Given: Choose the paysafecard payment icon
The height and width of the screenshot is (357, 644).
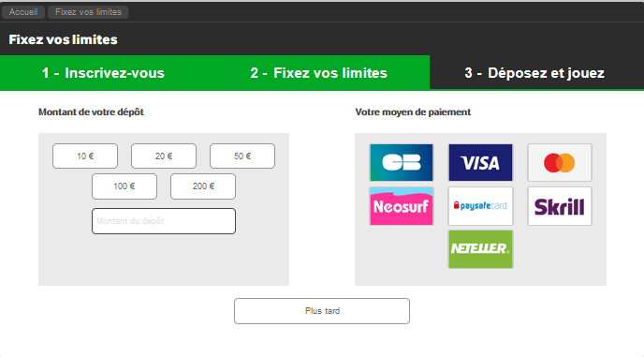Looking at the screenshot, I should tap(480, 206).
